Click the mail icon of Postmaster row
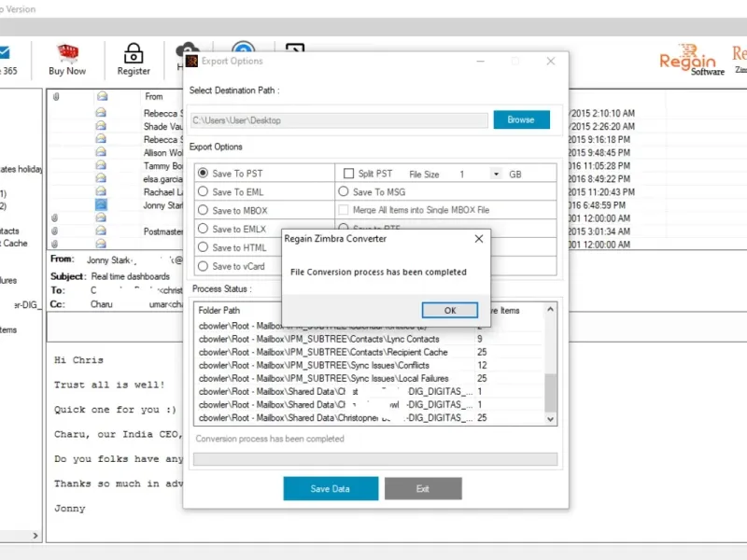The width and height of the screenshot is (747, 560). (101, 231)
